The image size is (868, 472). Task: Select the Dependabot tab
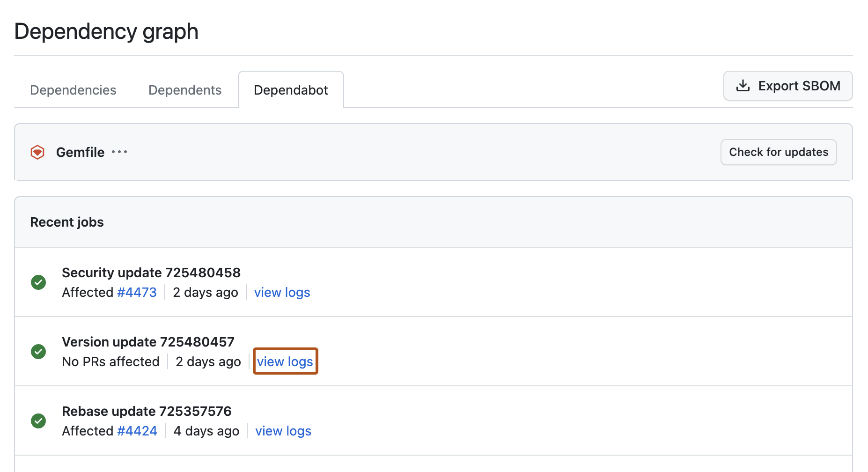click(291, 90)
